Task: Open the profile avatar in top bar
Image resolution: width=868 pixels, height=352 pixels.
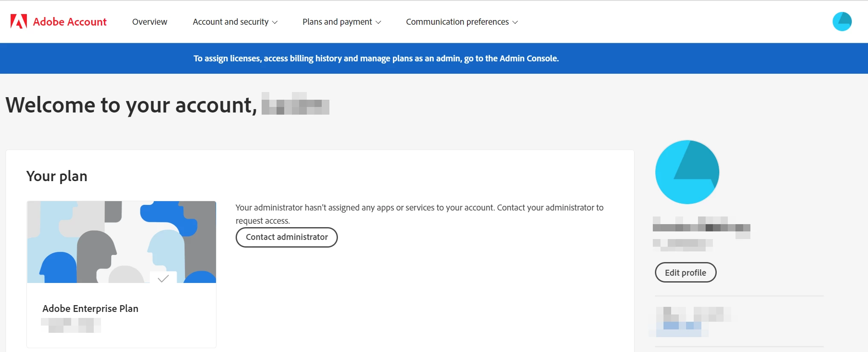Action: click(842, 21)
